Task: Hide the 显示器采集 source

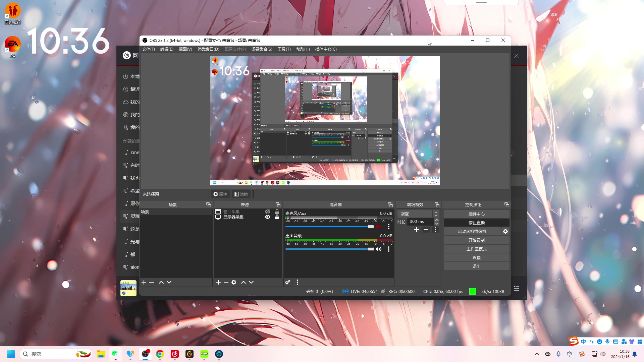Action: pos(268,217)
